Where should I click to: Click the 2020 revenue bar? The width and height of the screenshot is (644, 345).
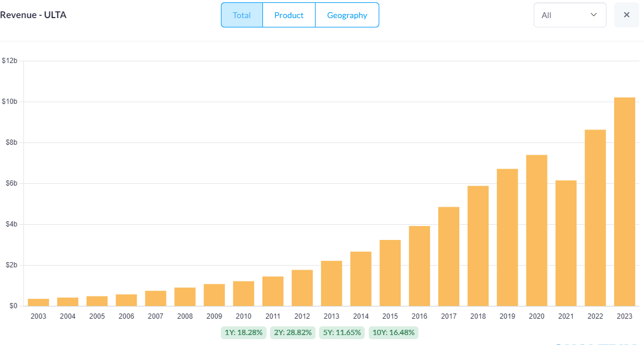tap(536, 231)
